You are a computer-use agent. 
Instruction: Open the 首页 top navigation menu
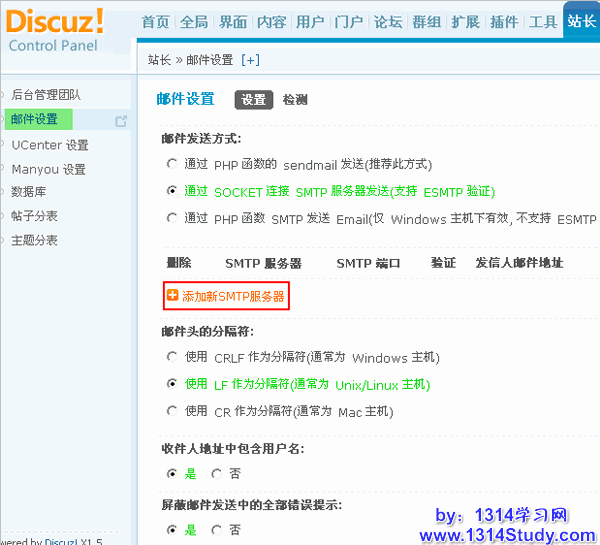(155, 22)
